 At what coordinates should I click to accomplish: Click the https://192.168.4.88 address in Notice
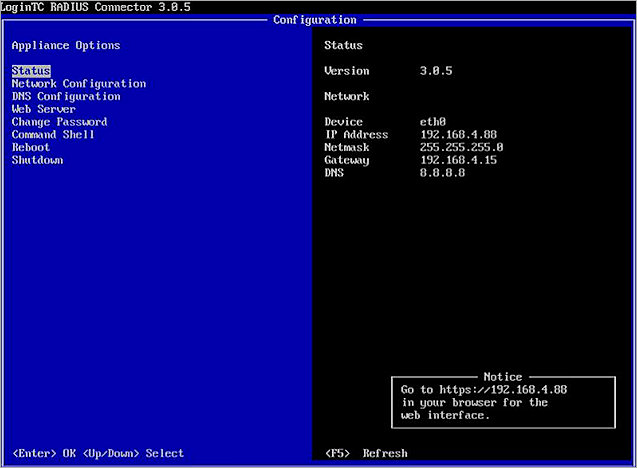click(503, 390)
